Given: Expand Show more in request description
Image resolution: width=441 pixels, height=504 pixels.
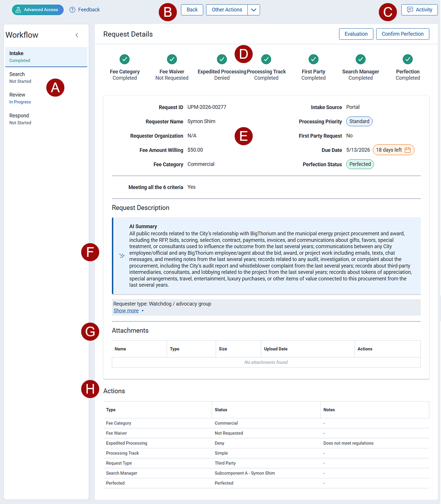Looking at the screenshot, I should 128,311.
